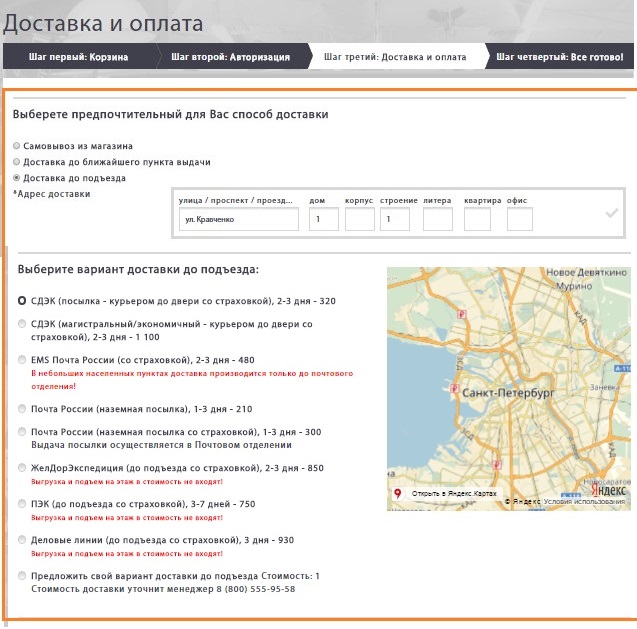Select Доставка до подъезда radio button
Viewport: 637px width, 629px height.
click(x=17, y=178)
